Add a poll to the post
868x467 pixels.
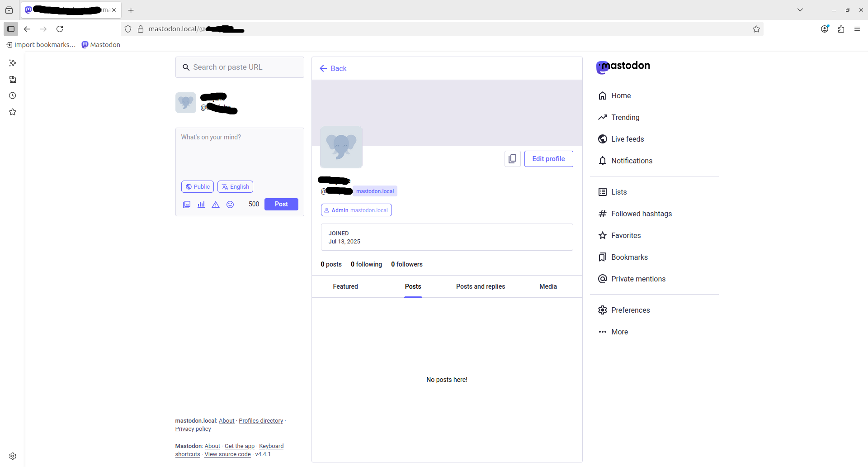[x=201, y=205]
